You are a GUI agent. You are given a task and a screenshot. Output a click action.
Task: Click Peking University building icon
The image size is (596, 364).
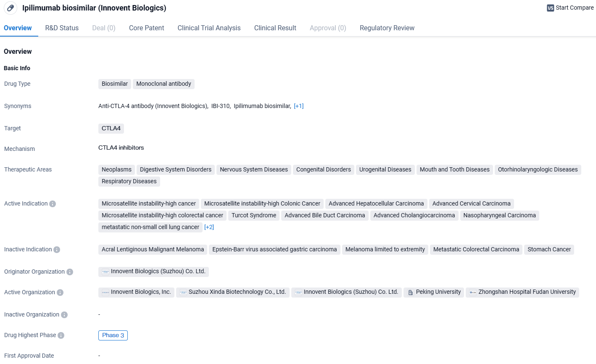pos(411,293)
